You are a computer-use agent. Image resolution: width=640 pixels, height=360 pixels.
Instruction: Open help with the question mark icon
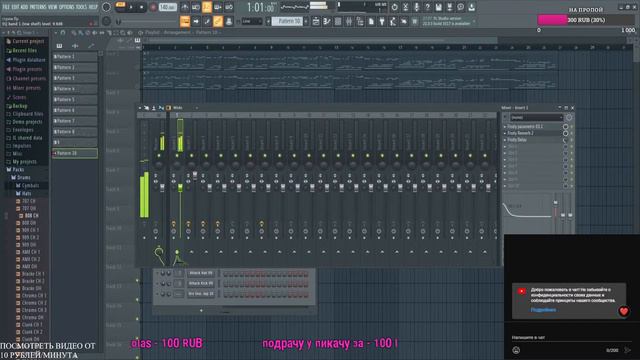point(427,7)
